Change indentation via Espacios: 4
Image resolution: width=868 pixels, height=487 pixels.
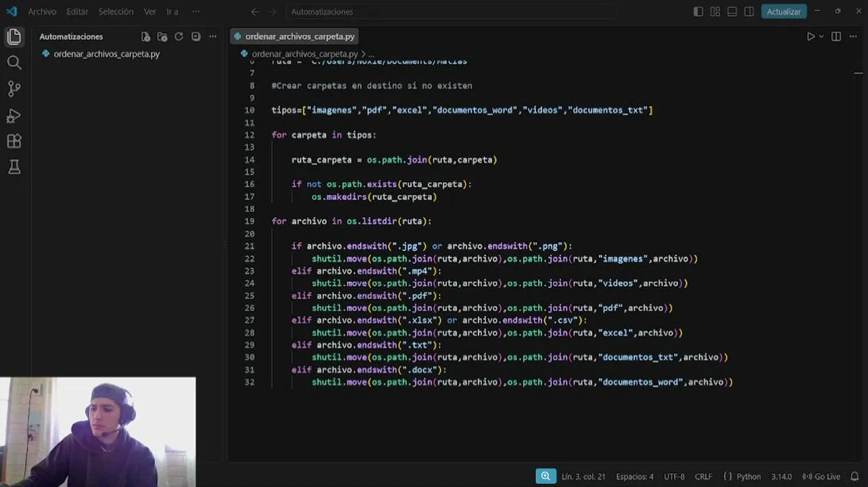tap(635, 476)
